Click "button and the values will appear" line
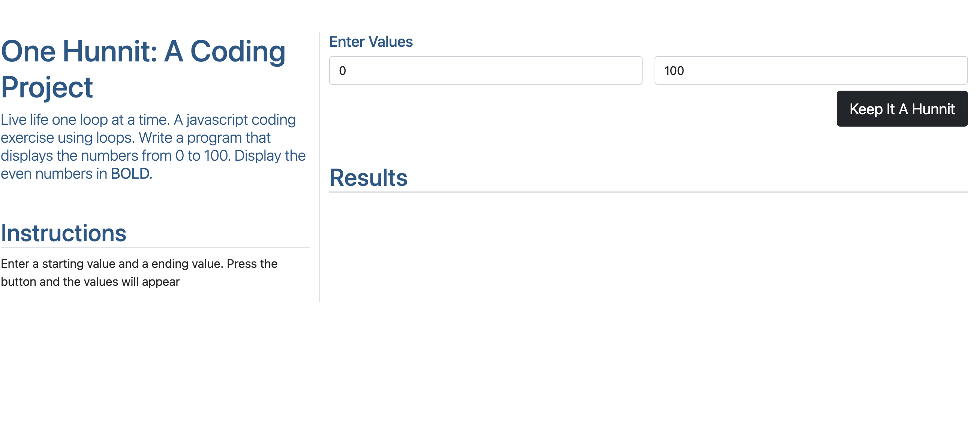The height and width of the screenshot is (436, 980). click(x=90, y=282)
